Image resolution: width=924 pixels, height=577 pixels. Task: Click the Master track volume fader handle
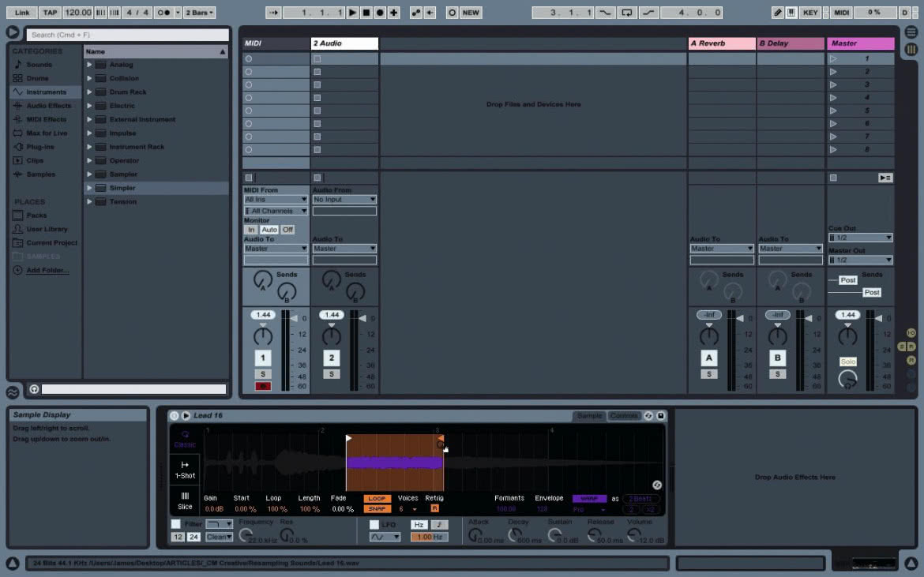(879, 319)
